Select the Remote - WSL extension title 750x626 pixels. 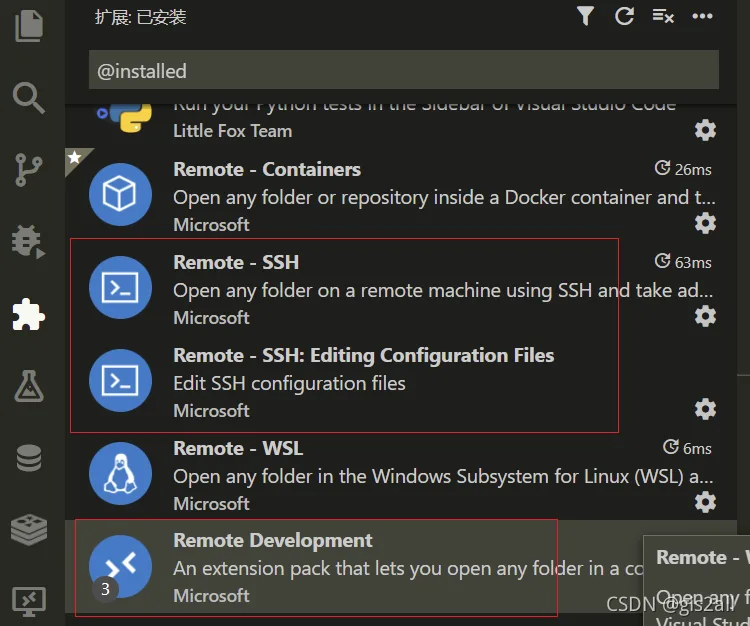coord(238,449)
